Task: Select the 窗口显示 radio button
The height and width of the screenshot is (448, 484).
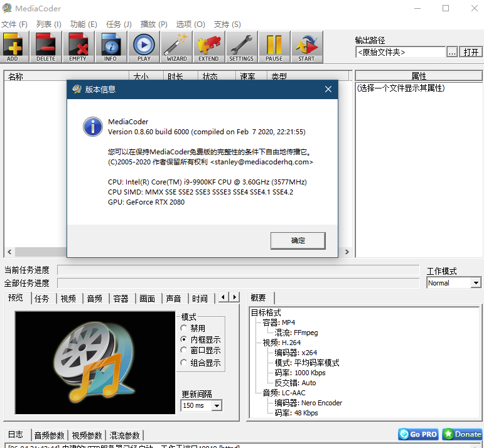Action: [x=184, y=351]
